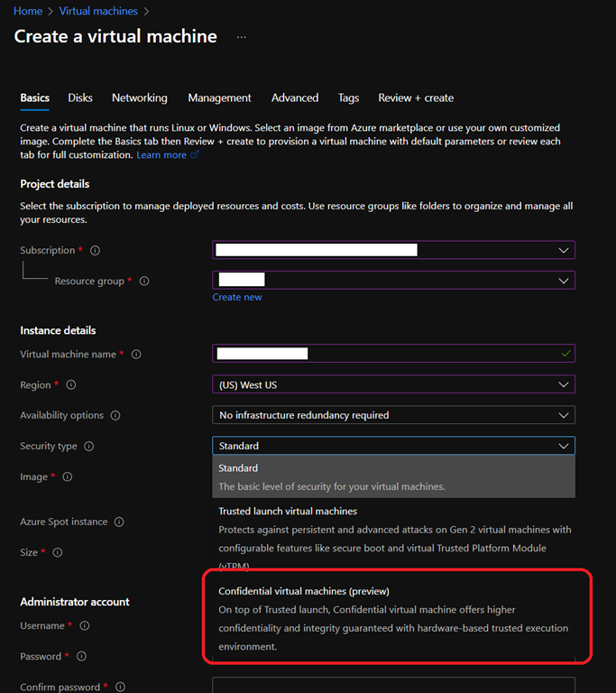Image resolution: width=616 pixels, height=693 pixels.
Task: Open the Learn more link
Action: click(161, 155)
